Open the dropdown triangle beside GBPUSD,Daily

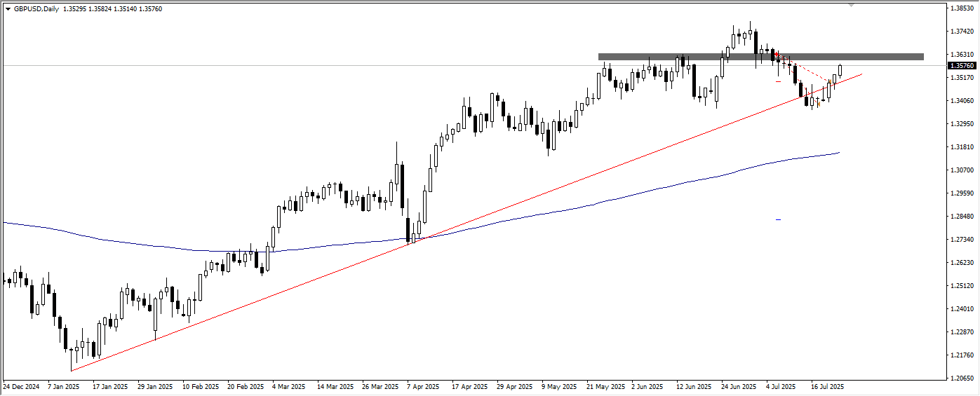pos(8,9)
